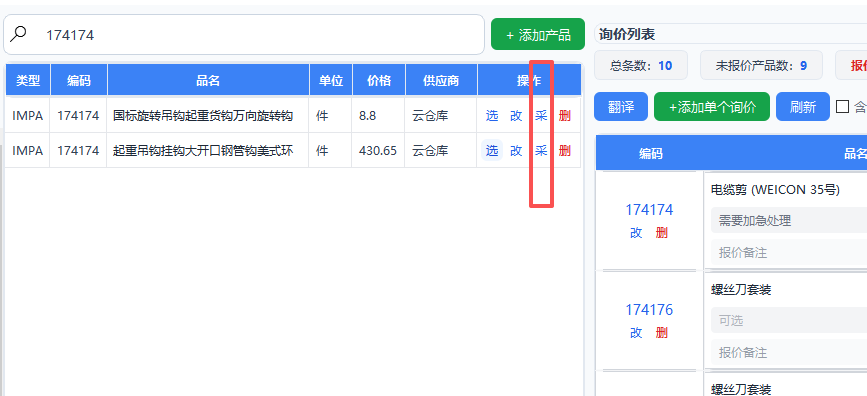Click 选 for 起重吊钩挂钩 row
867x396 pixels.
pyautogui.click(x=492, y=150)
